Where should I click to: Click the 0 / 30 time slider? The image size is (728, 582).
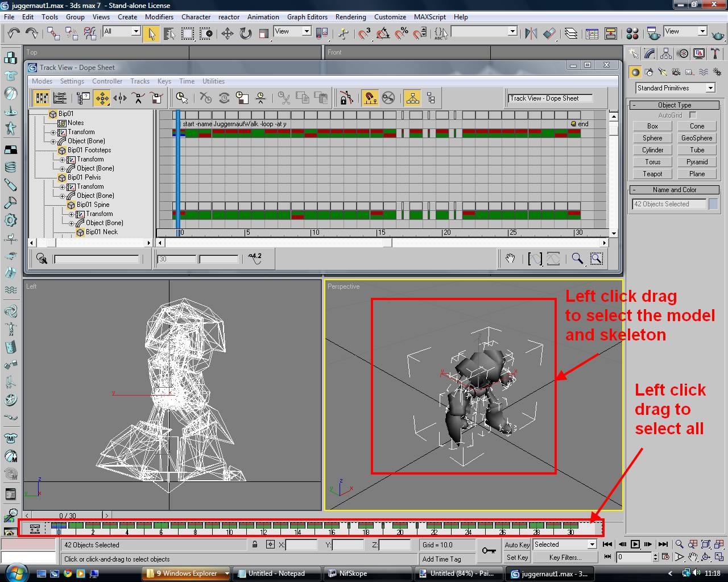(x=67, y=516)
